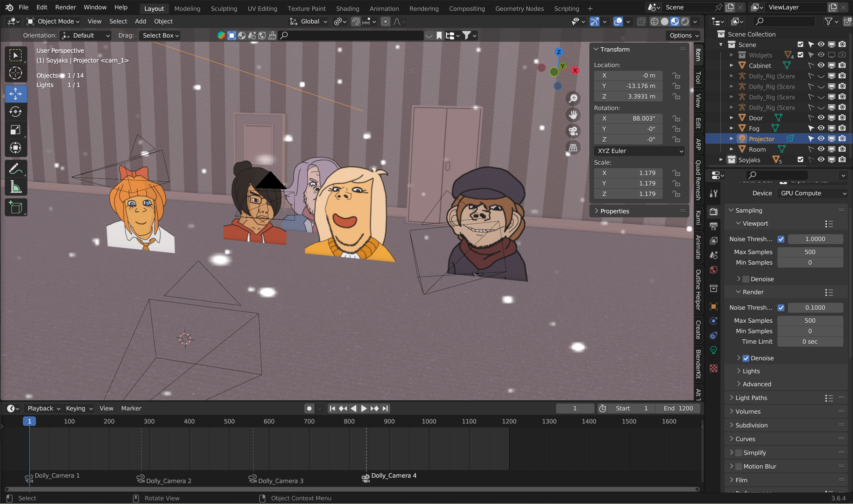Screen dimensions: 853x504
Task: Select the Move tool in toolbar
Action: pyautogui.click(x=16, y=94)
